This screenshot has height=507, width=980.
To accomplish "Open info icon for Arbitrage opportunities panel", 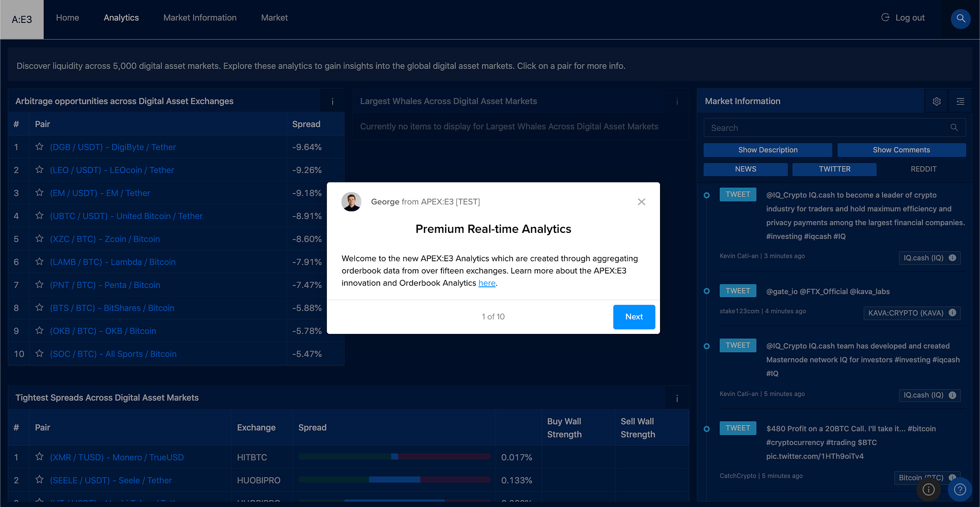I will coord(332,101).
